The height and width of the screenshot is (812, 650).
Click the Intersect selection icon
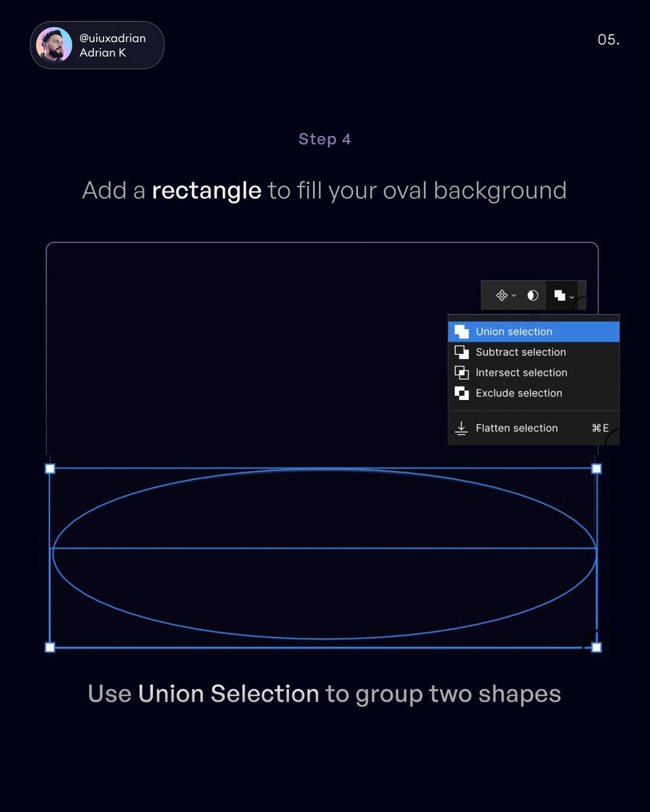pos(462,372)
